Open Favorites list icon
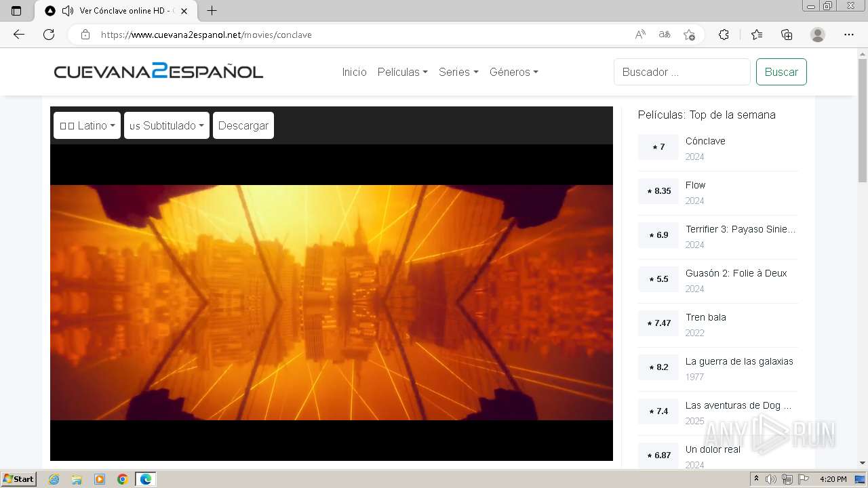The height and width of the screenshot is (488, 868). (757, 35)
